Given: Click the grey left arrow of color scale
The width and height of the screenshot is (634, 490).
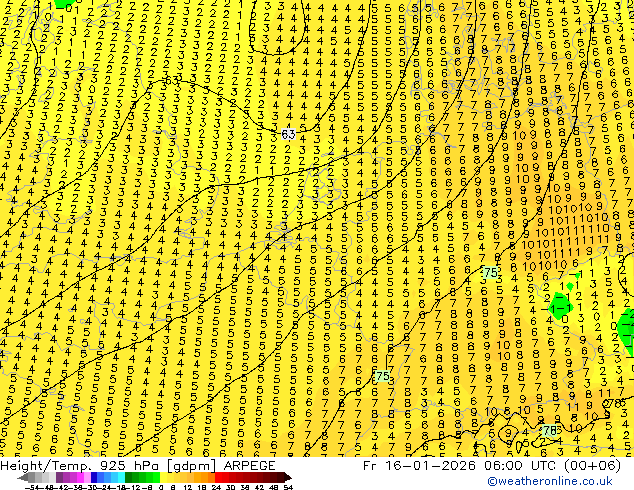Looking at the screenshot, I should click(x=23, y=477).
